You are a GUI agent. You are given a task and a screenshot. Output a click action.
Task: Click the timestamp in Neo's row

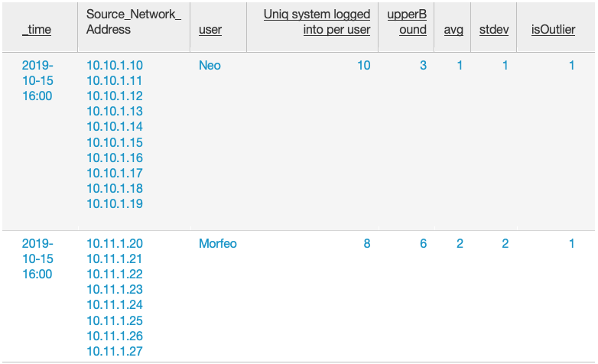click(x=37, y=80)
